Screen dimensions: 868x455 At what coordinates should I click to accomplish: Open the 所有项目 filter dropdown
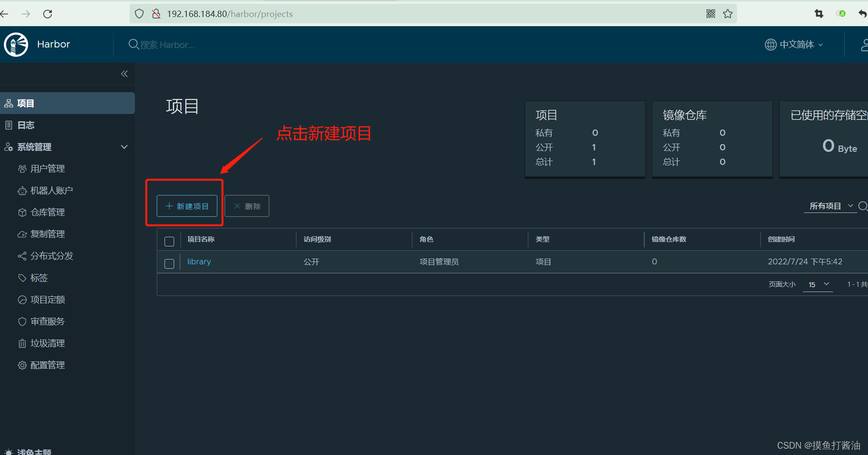831,206
